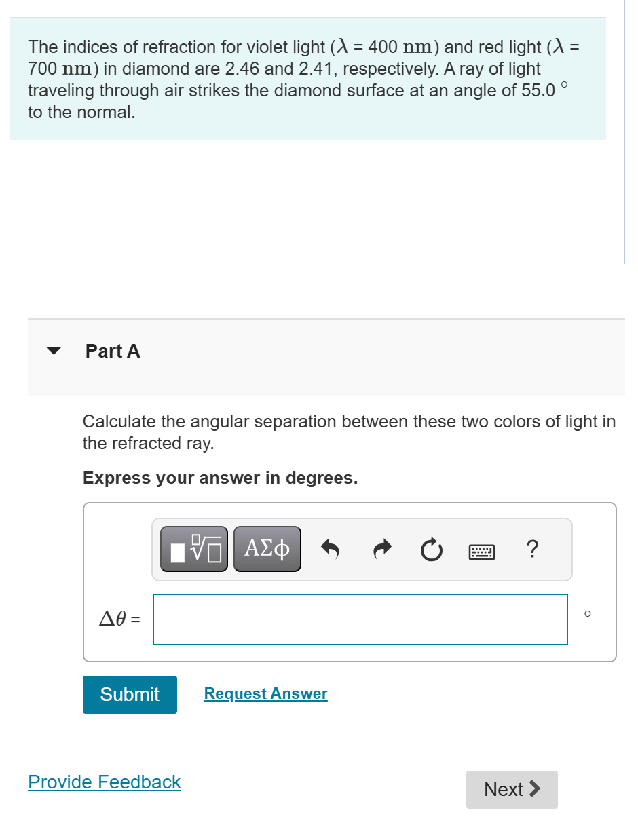The height and width of the screenshot is (840, 638).
Task: Select the Part A header
Action: pos(112,351)
